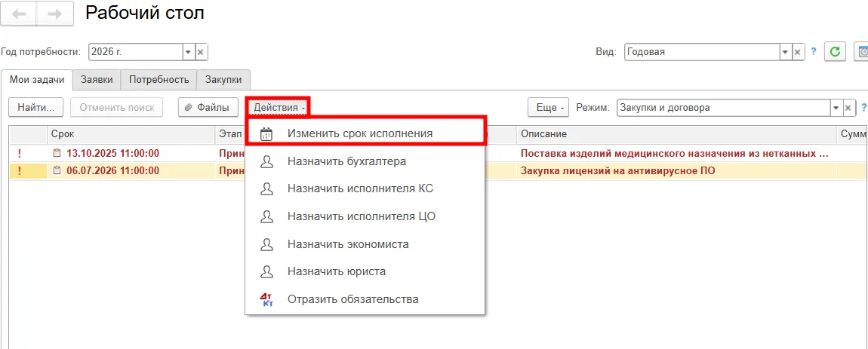Click the Этап column header
Viewport: 868px width, 349px height.
tap(230, 134)
